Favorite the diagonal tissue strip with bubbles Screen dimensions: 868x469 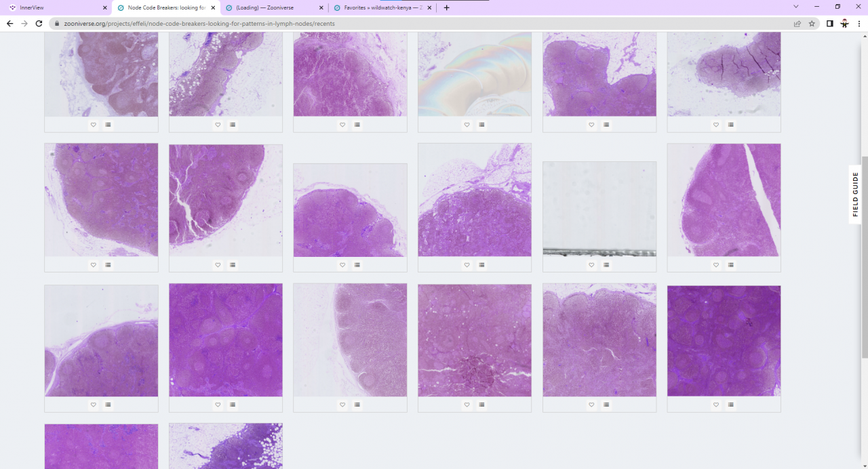point(218,125)
